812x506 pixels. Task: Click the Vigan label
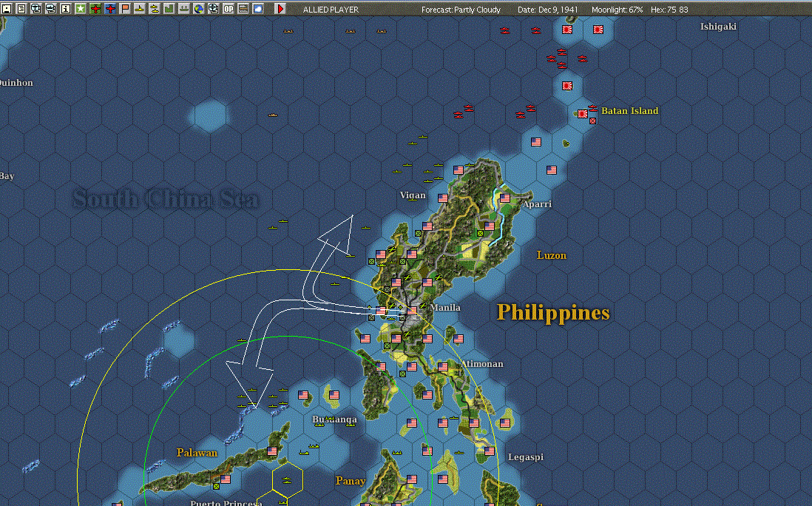(413, 195)
